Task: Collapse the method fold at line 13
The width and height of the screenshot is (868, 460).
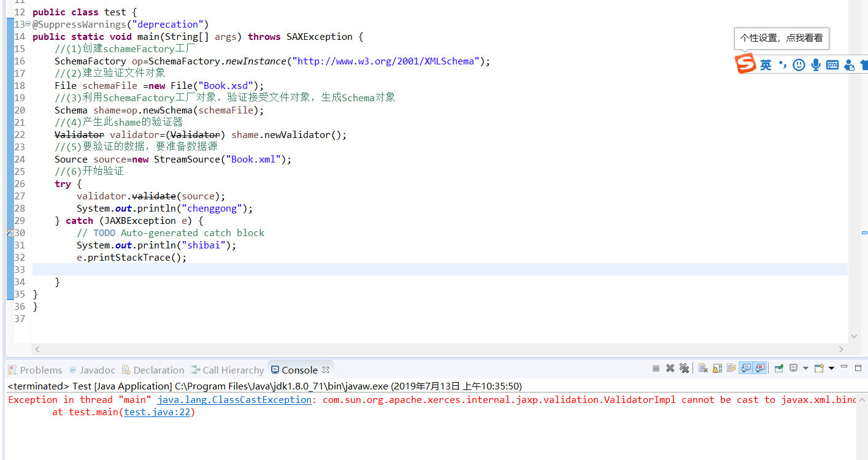Action: point(28,24)
